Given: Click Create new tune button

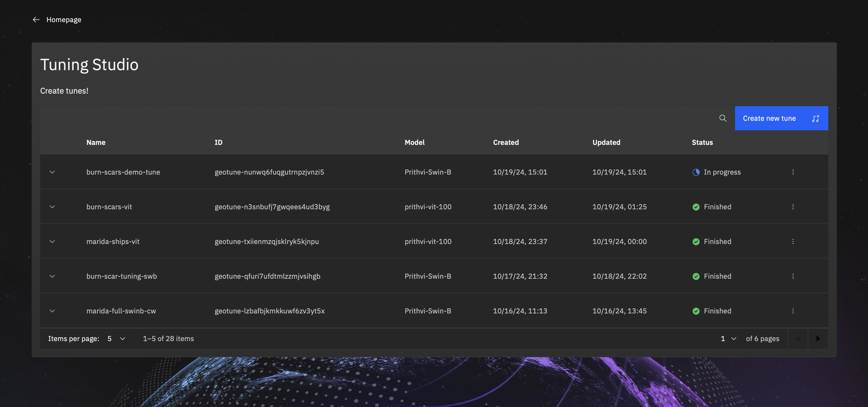Looking at the screenshot, I should (x=781, y=118).
